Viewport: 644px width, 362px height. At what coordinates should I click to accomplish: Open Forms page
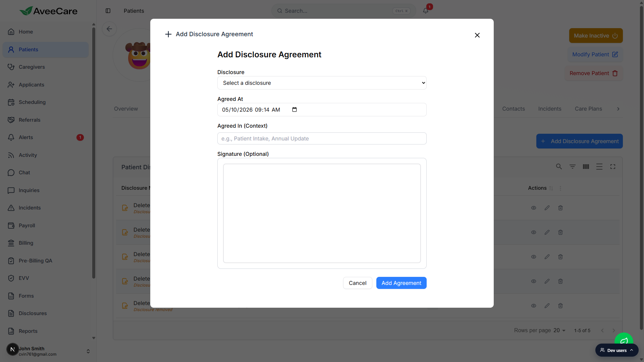tap(46, 296)
